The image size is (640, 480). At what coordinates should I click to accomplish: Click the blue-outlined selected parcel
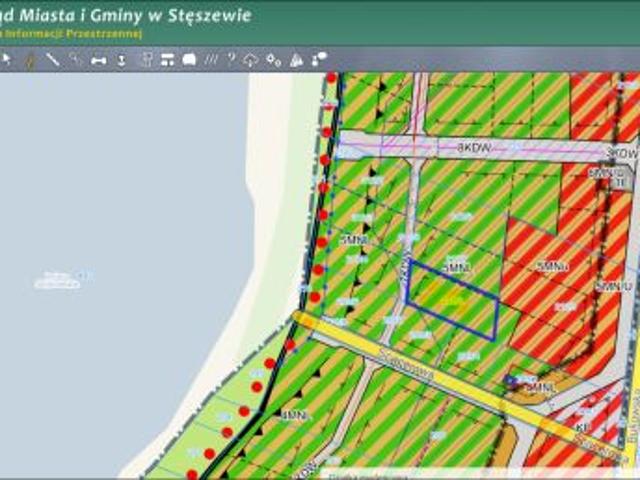click(x=452, y=300)
